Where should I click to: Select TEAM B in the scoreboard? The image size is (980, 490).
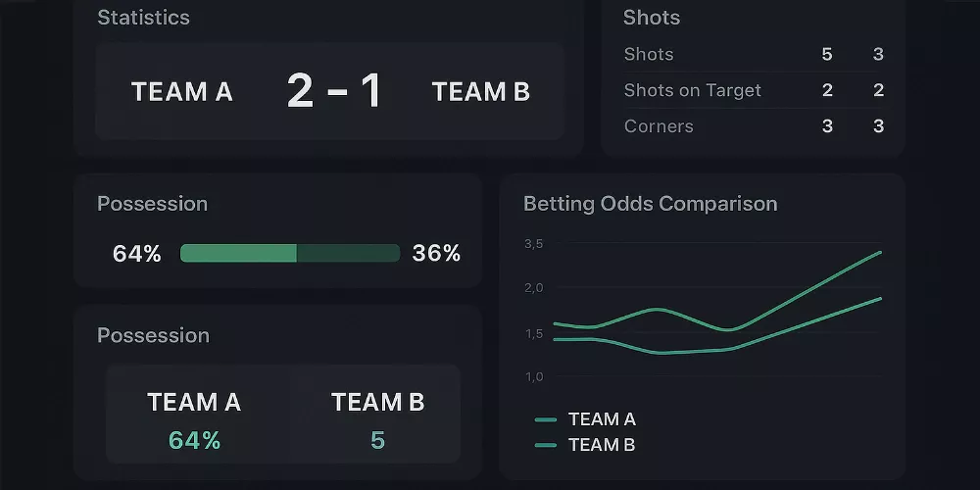(x=480, y=92)
